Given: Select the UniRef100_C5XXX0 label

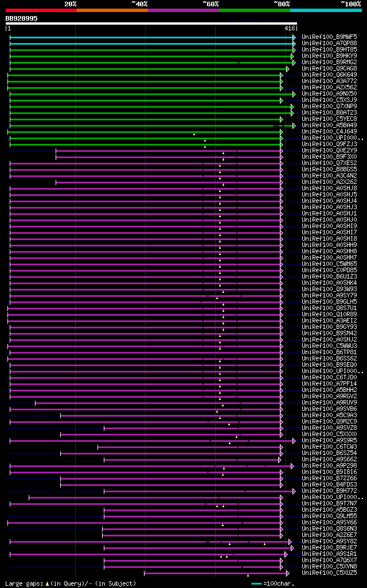Looking at the screenshot, I should tap(330, 434).
